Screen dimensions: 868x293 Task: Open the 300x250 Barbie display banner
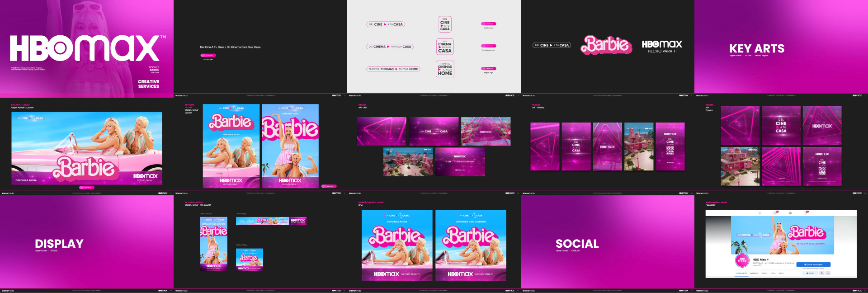[250, 260]
